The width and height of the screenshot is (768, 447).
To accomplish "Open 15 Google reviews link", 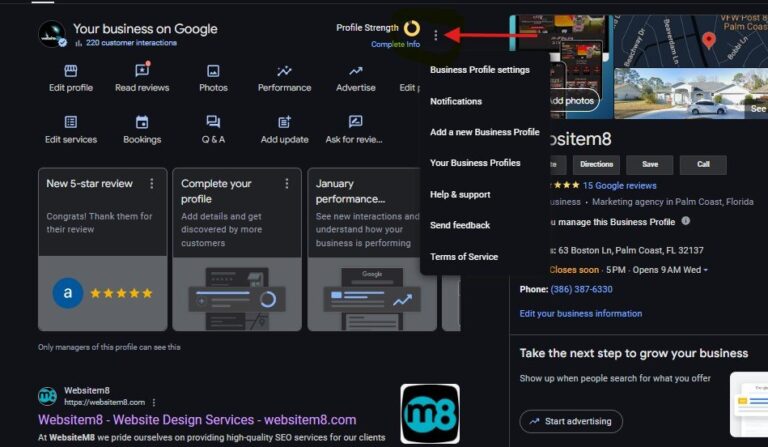I will [620, 186].
